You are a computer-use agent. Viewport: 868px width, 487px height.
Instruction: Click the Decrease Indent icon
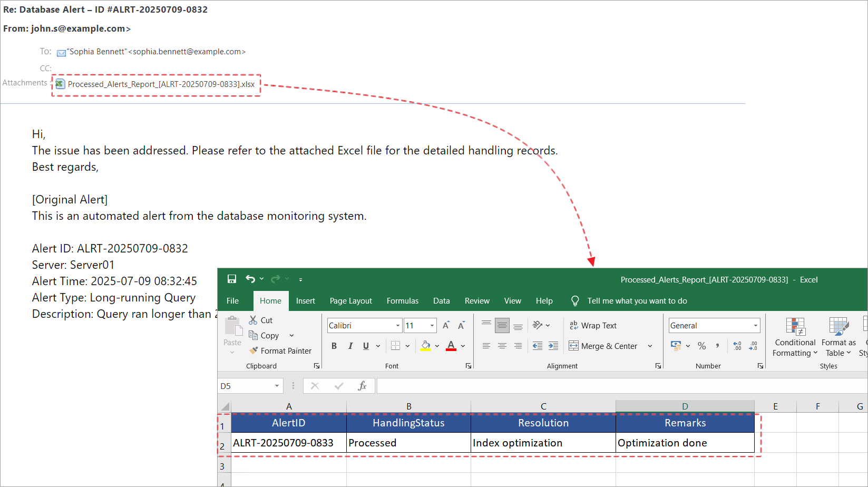pos(538,346)
